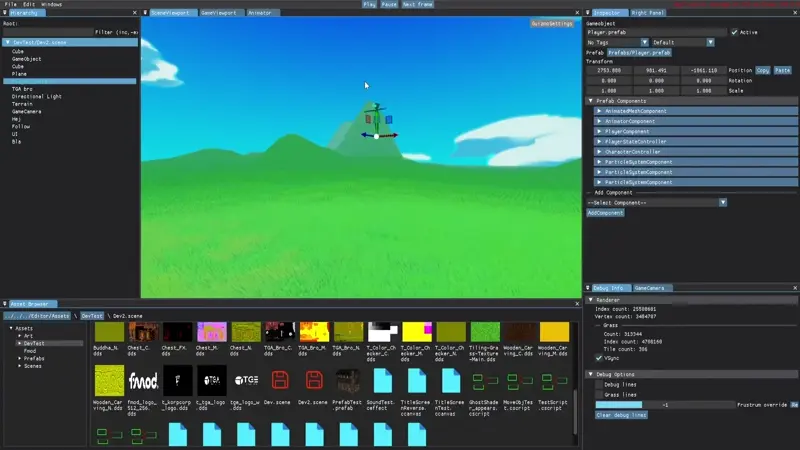This screenshot has height=450, width=800.
Task: Expand AnimatedMeshComponent
Action: pos(599,111)
